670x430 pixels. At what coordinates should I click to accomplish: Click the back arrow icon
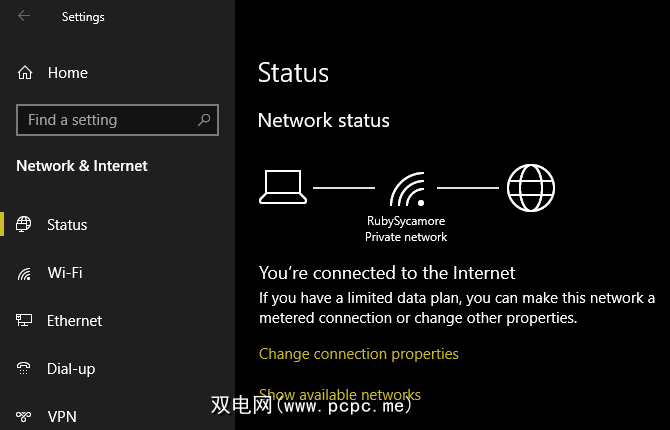24,16
